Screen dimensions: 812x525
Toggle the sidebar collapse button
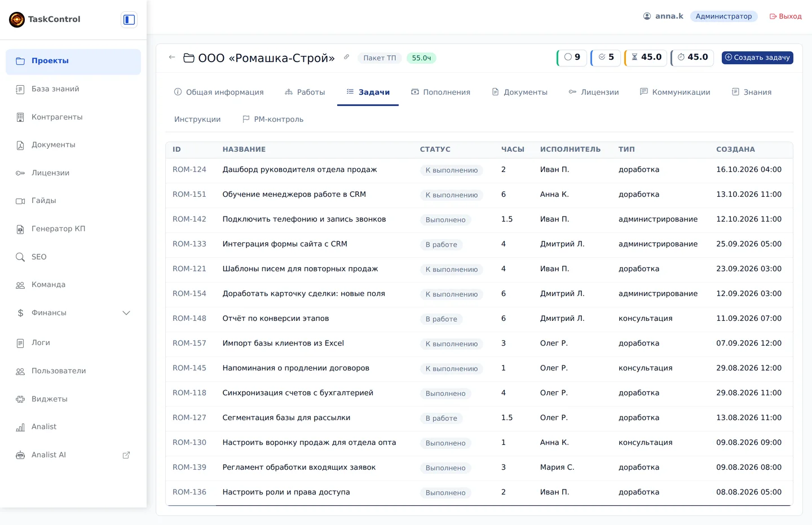pyautogui.click(x=129, y=20)
